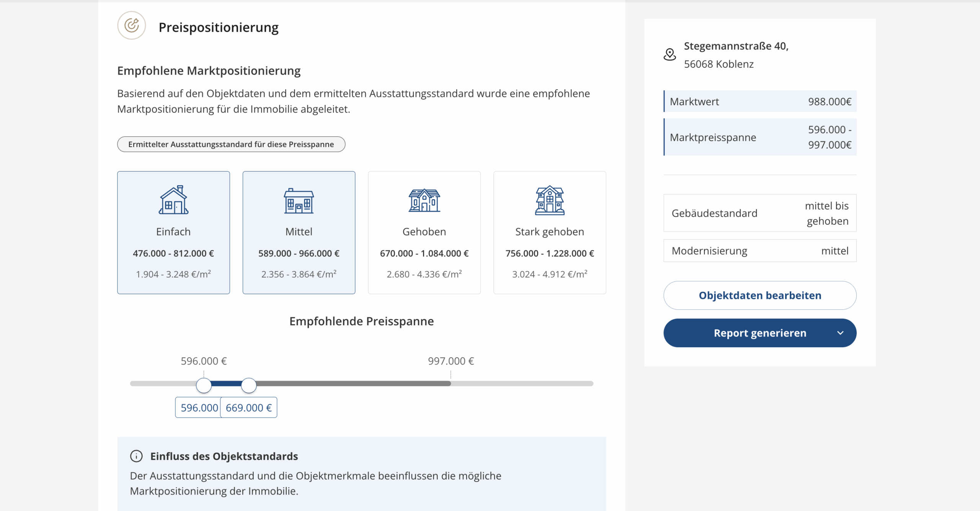This screenshot has height=511, width=980.
Task: Select the Mittel standard card
Action: coord(299,233)
